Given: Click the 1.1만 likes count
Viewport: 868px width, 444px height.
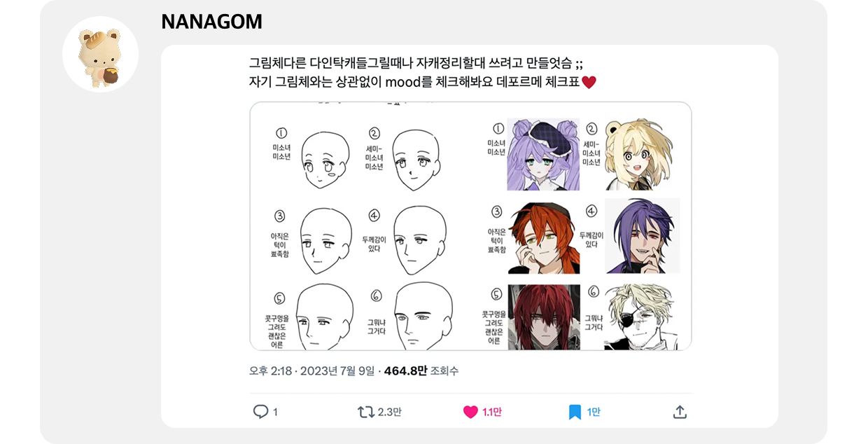Looking at the screenshot, I should tap(492, 412).
